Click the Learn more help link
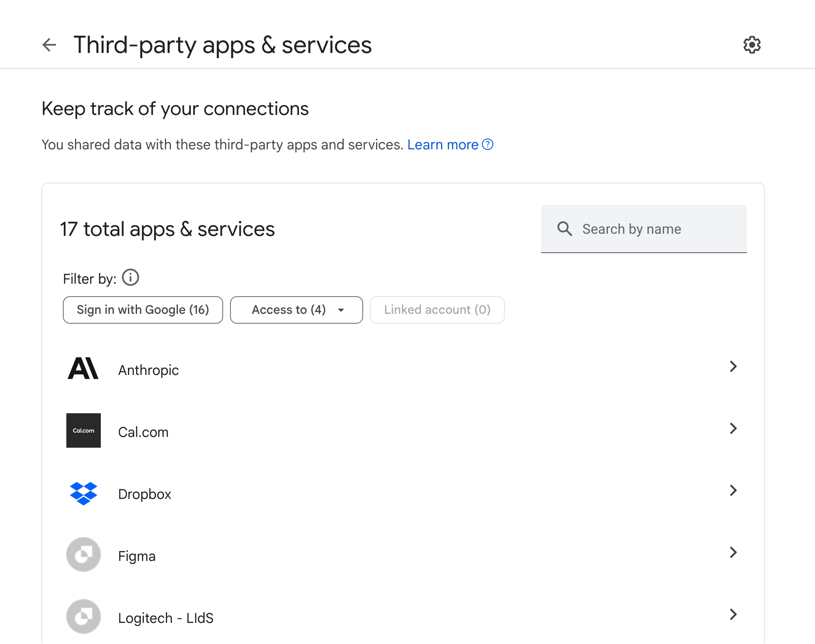 (x=450, y=145)
